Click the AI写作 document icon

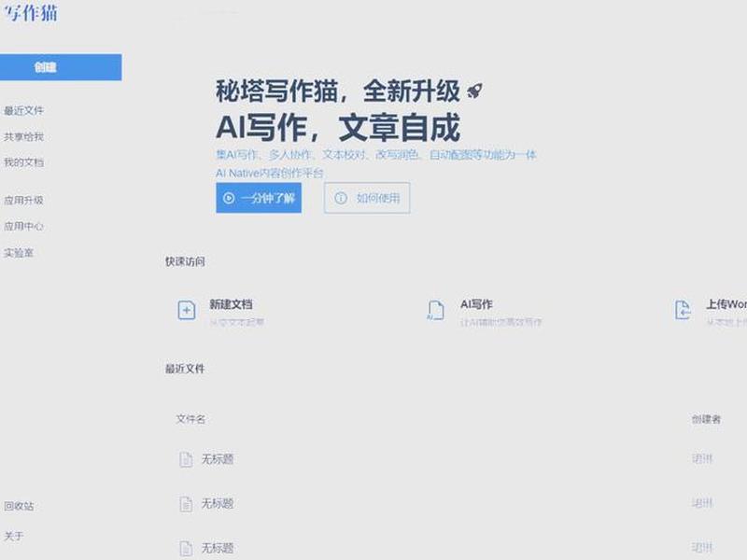tap(435, 311)
